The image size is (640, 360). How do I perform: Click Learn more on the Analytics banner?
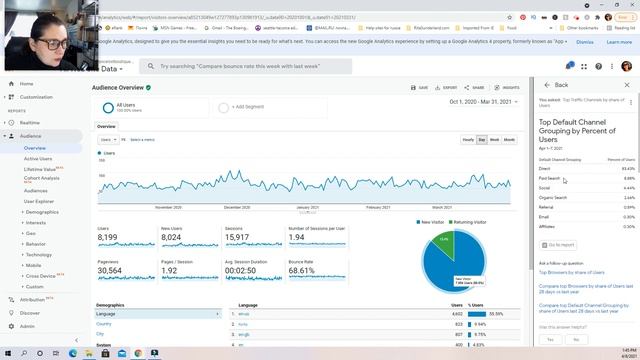[619, 42]
